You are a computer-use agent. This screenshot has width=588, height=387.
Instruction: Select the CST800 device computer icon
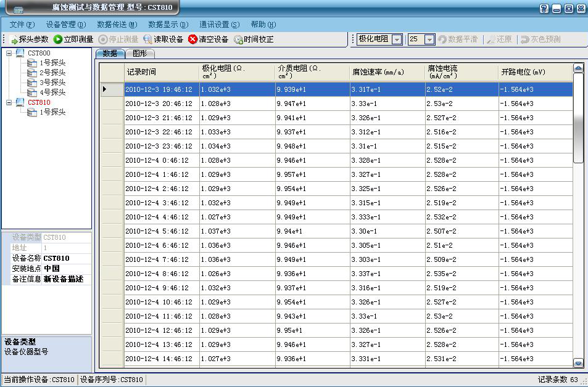[20, 53]
